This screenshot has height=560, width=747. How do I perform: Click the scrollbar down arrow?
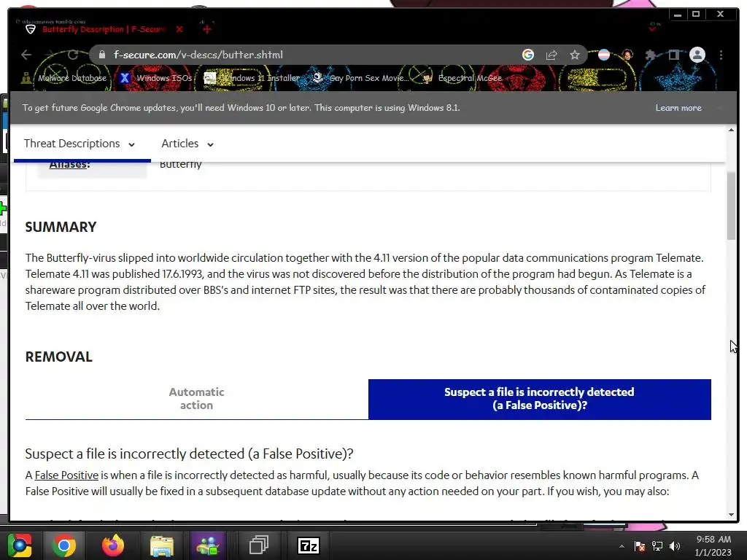coord(731,515)
